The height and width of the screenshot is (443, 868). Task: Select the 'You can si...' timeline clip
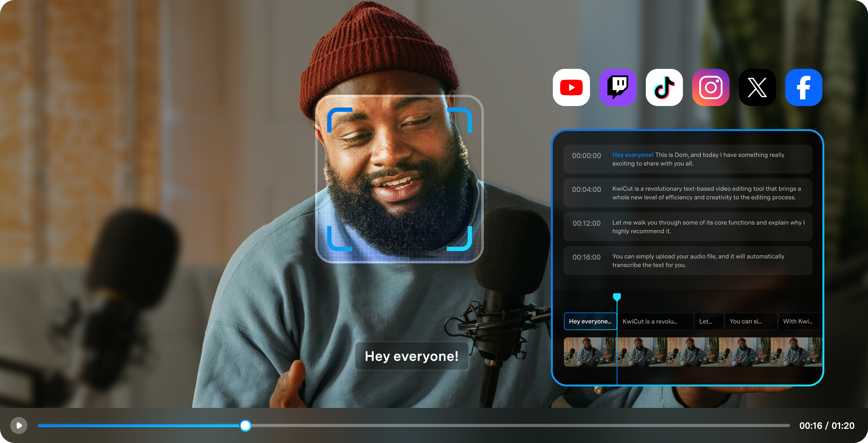tap(751, 321)
